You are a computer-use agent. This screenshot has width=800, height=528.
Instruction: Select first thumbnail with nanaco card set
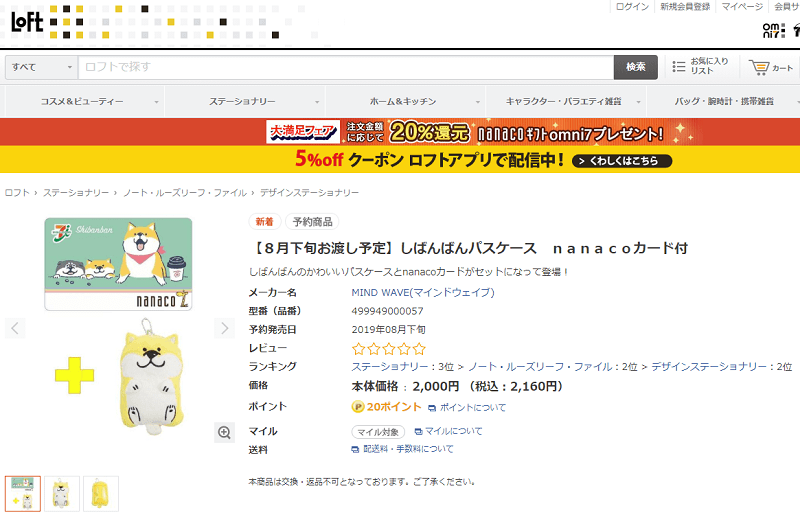click(23, 494)
